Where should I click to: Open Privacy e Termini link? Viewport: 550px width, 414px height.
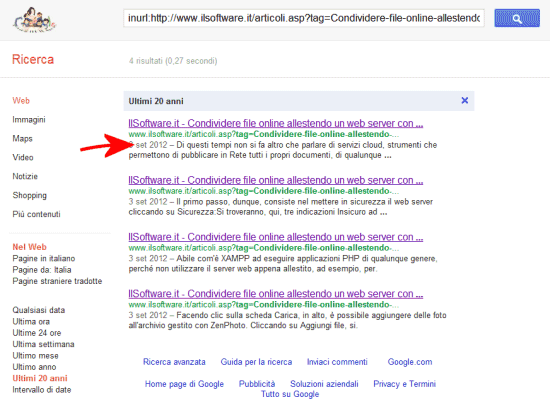coord(404,384)
